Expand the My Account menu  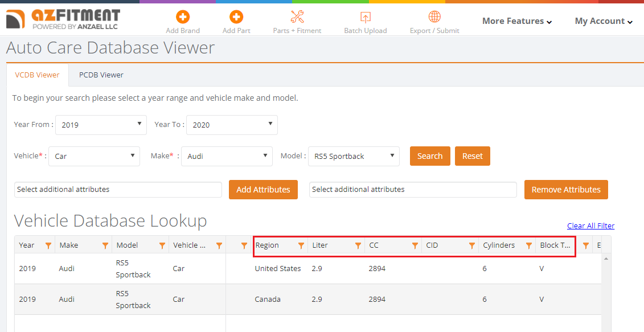click(x=604, y=21)
